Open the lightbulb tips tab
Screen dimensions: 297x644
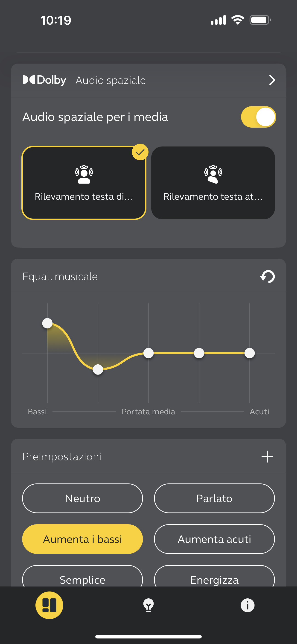pos(148,605)
